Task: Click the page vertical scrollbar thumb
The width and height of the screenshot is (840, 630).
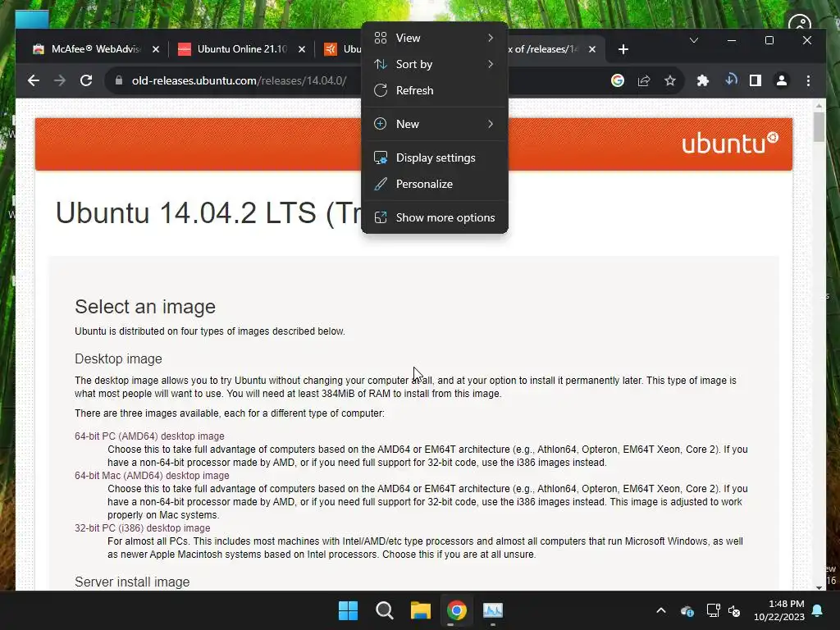Action: click(x=819, y=126)
